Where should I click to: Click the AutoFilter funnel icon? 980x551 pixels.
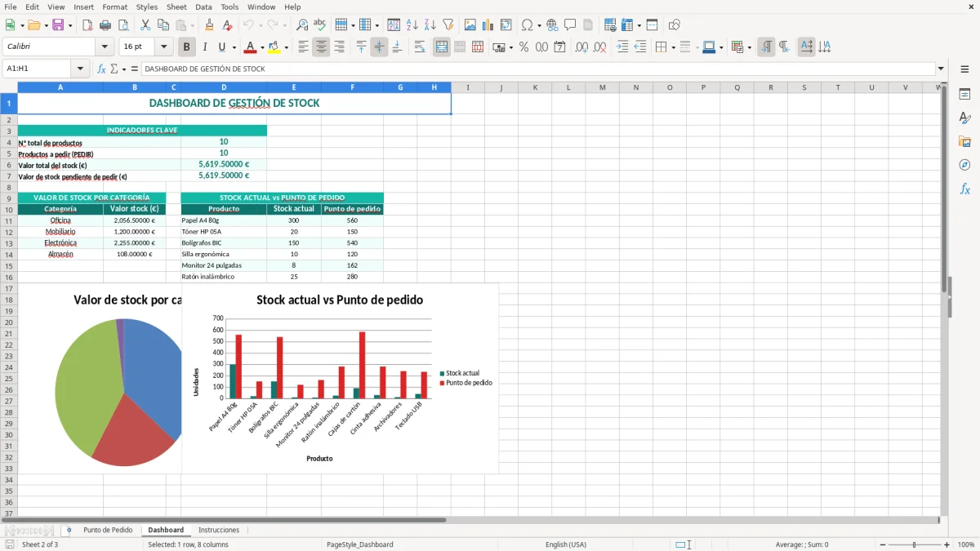(448, 25)
